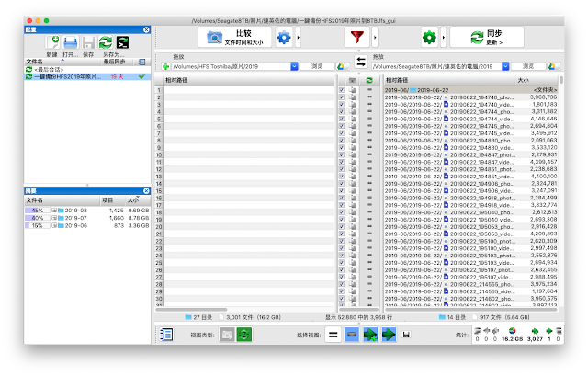Select the 2019-06-22 folder row
Screen dimensions: 588x376
[470, 90]
